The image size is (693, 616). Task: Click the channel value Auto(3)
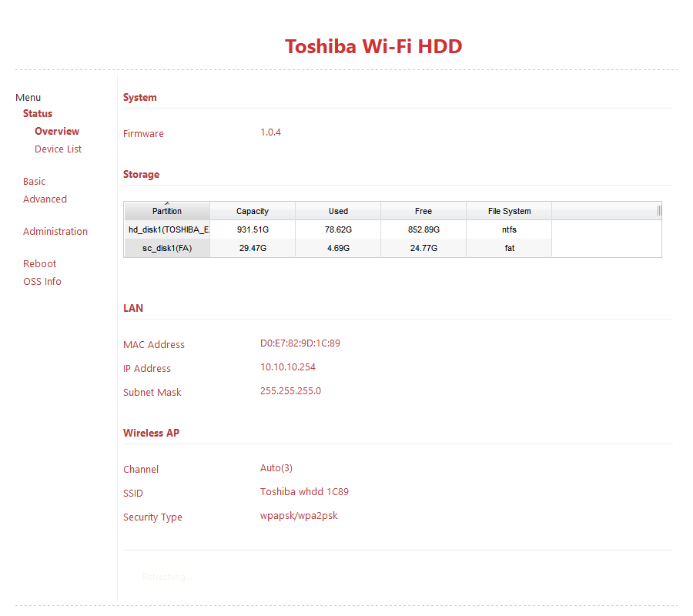[x=276, y=467]
